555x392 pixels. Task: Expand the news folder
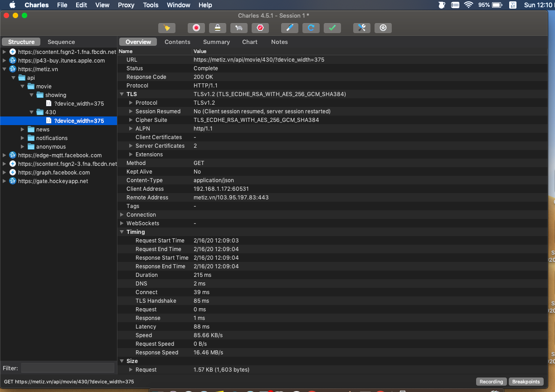[23, 130]
